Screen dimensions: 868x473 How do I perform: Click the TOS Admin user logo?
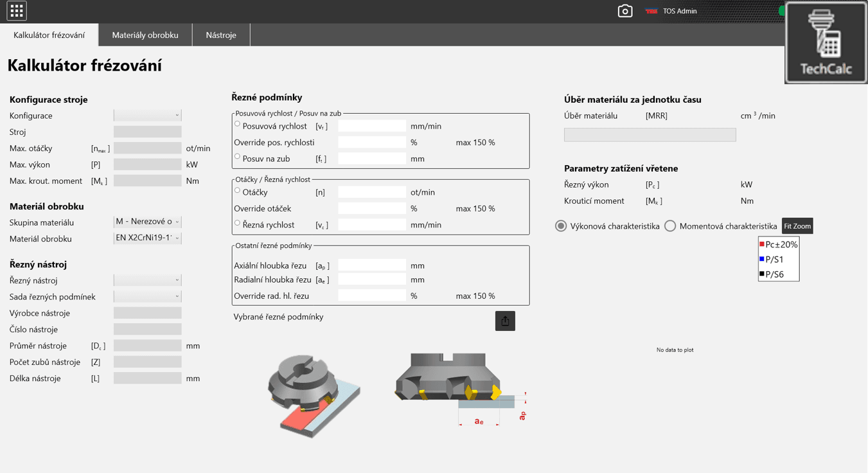pos(651,11)
